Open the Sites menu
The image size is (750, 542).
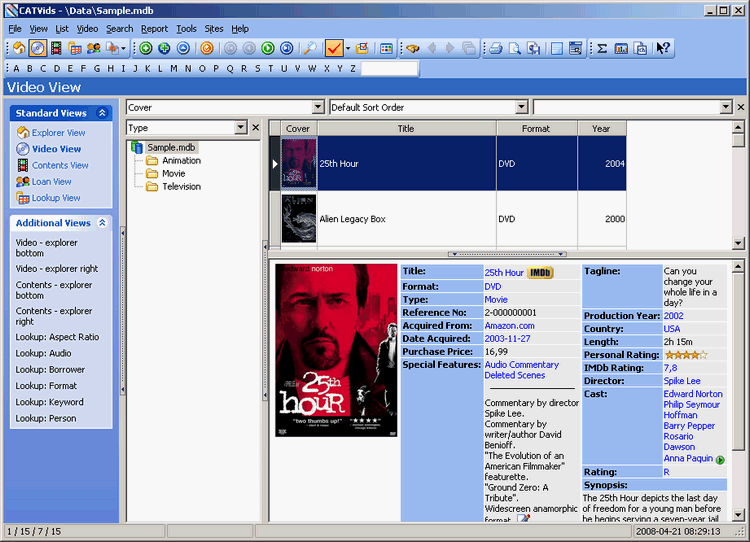pos(214,29)
